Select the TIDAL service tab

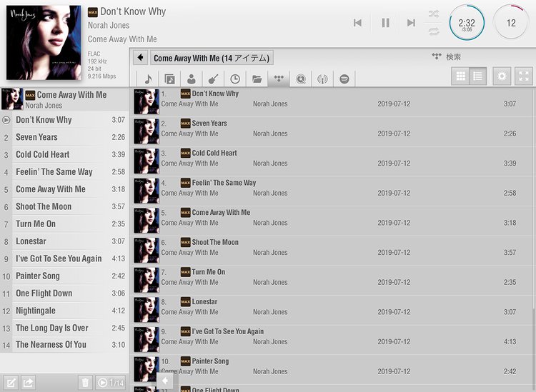279,79
